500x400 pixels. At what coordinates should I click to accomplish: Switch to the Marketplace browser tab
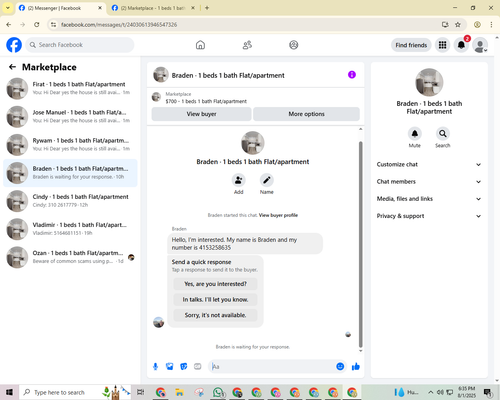[153, 8]
